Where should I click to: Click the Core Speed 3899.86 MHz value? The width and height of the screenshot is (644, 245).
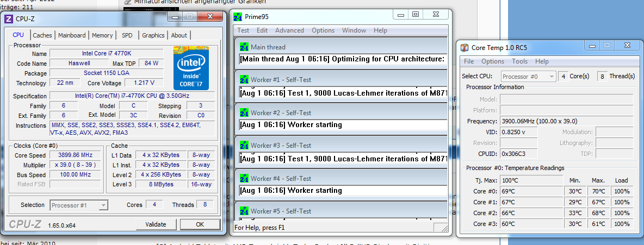click(75, 155)
